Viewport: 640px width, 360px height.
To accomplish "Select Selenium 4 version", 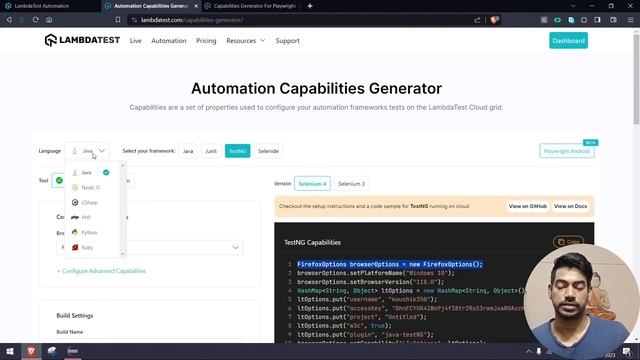I will 312,184.
